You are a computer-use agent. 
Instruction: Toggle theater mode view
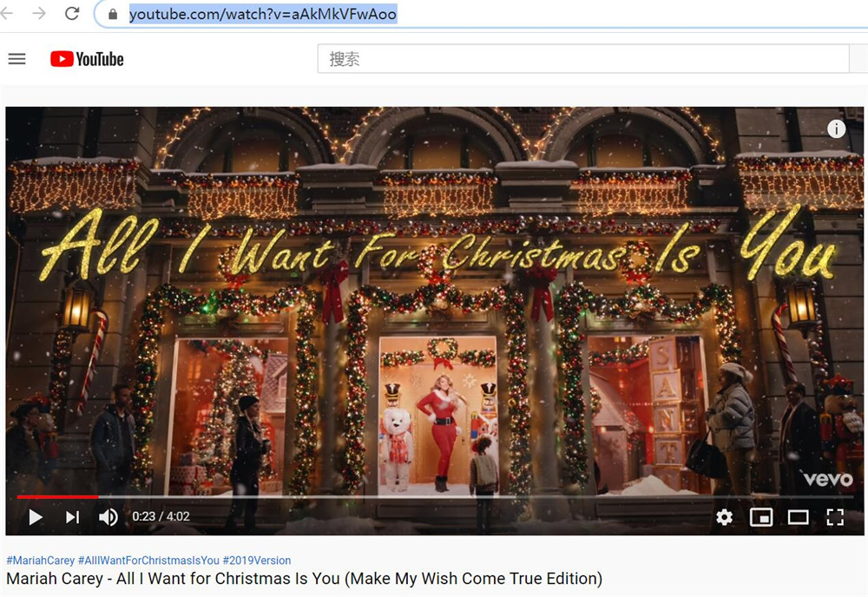pyautogui.click(x=798, y=517)
